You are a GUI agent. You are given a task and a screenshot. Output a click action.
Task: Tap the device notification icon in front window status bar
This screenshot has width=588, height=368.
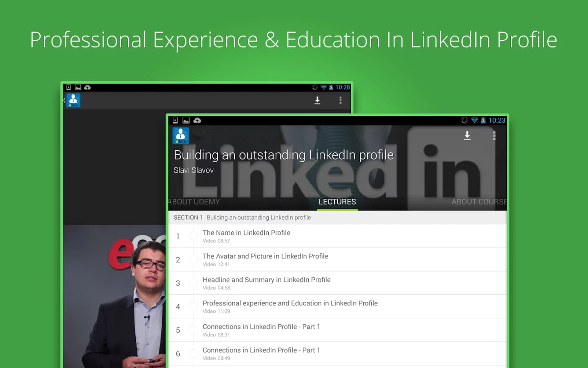175,120
